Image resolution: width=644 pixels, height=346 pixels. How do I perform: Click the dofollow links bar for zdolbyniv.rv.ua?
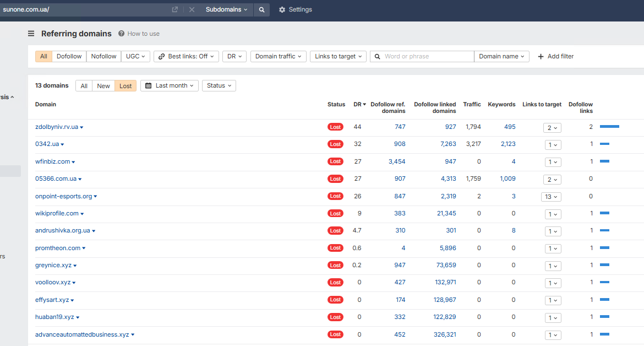point(609,127)
